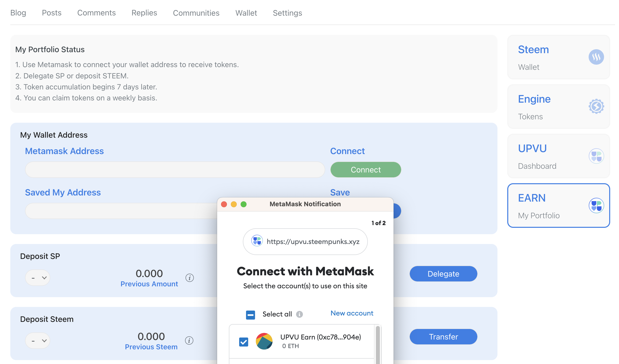Click the UPVU Dashboard logo icon
This screenshot has height=364, width=619.
(596, 156)
